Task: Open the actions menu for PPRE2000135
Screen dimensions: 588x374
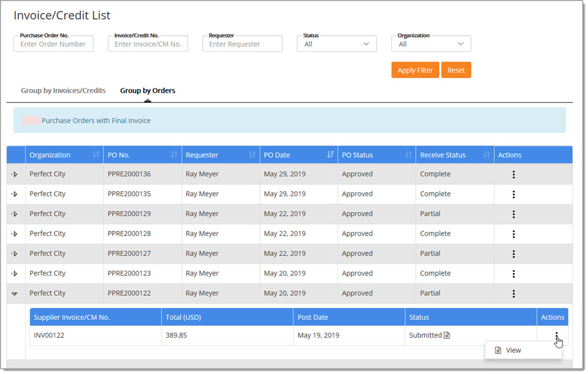Action: click(x=513, y=194)
